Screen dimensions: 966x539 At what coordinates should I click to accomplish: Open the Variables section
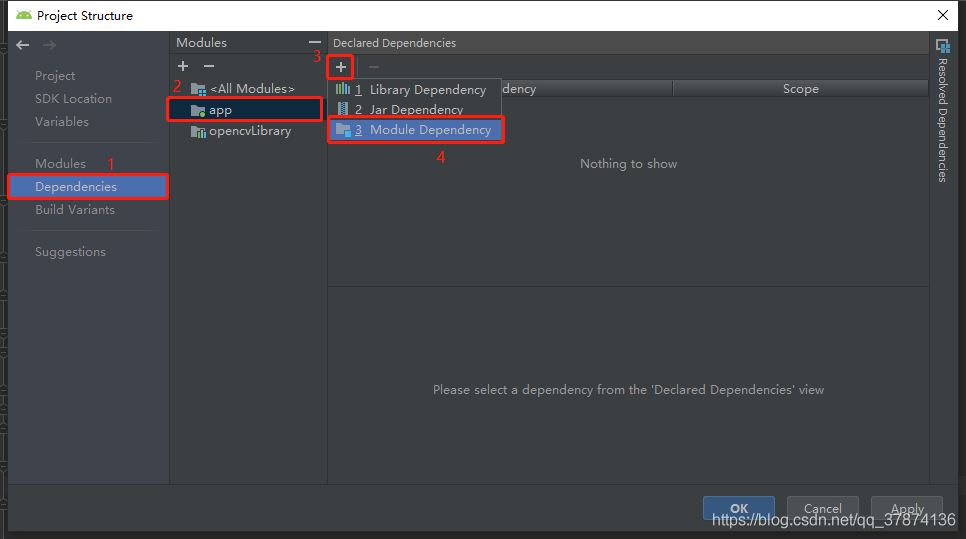62,121
